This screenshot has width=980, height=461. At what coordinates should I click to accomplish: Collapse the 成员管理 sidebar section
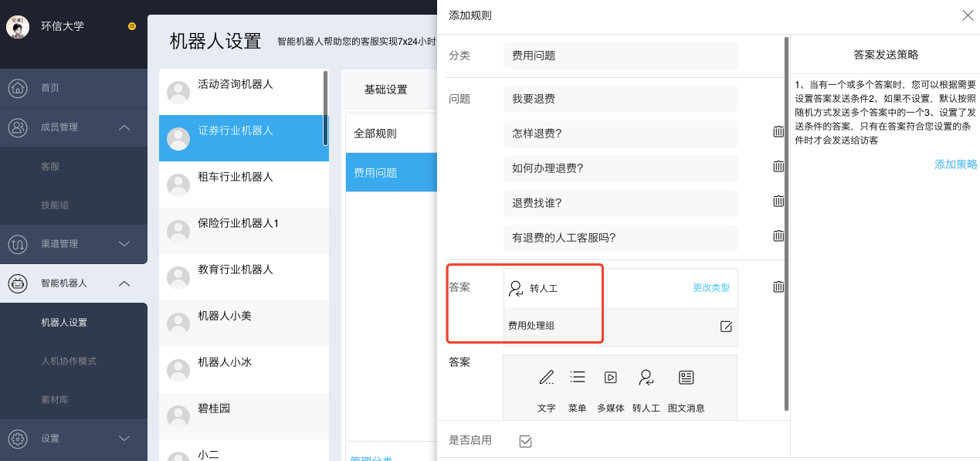click(x=124, y=127)
